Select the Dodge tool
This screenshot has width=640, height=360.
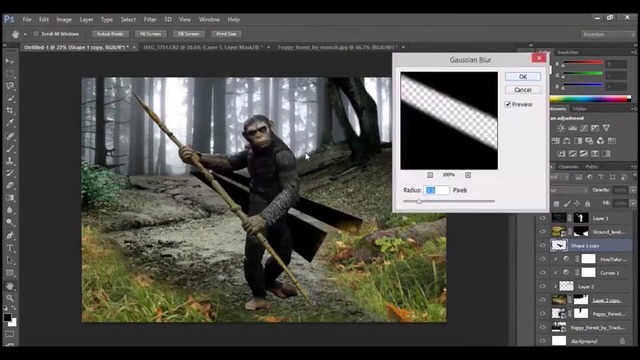point(10,222)
